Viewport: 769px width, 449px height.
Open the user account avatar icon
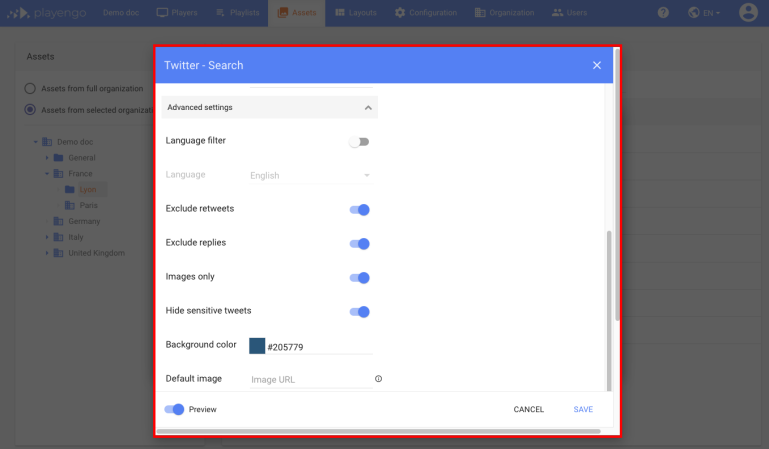coord(748,13)
